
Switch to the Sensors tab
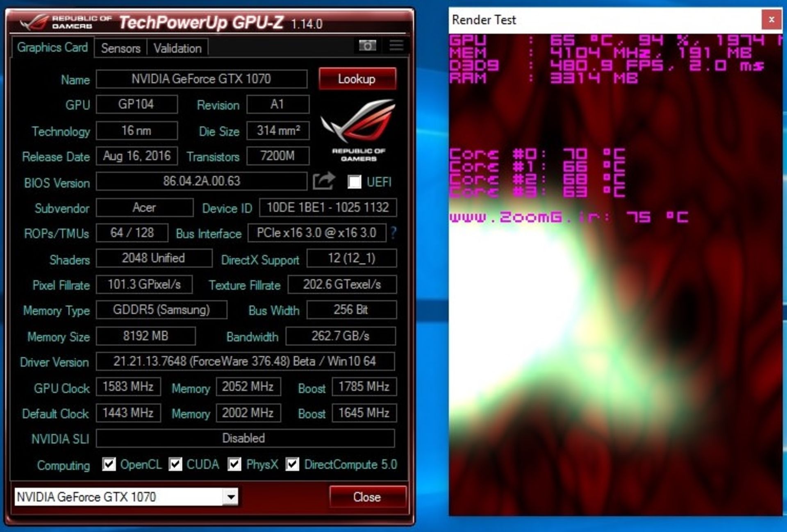(121, 48)
